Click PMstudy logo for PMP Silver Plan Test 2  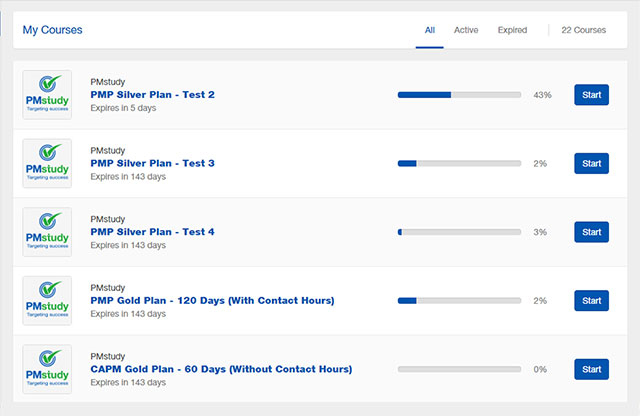point(47,95)
